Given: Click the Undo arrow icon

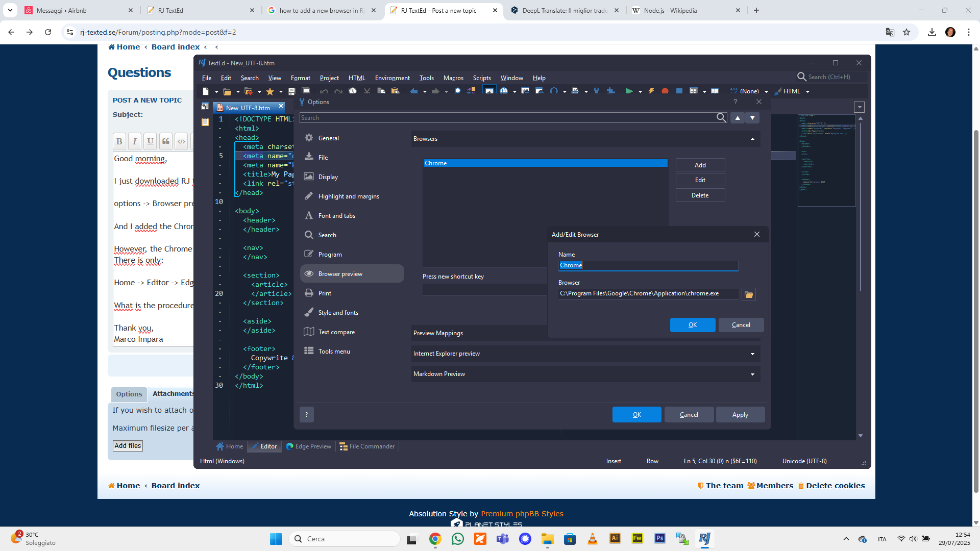Looking at the screenshot, I should click(324, 91).
